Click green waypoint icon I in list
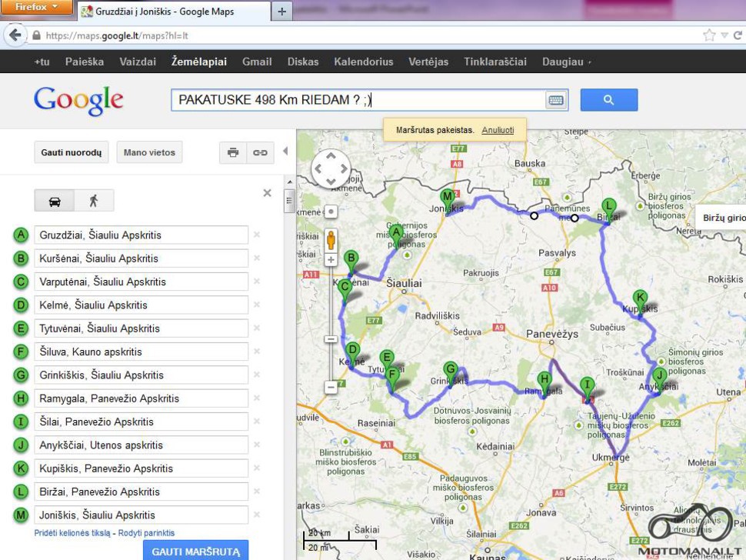Viewport: 746px width, 560px height. pyautogui.click(x=21, y=422)
